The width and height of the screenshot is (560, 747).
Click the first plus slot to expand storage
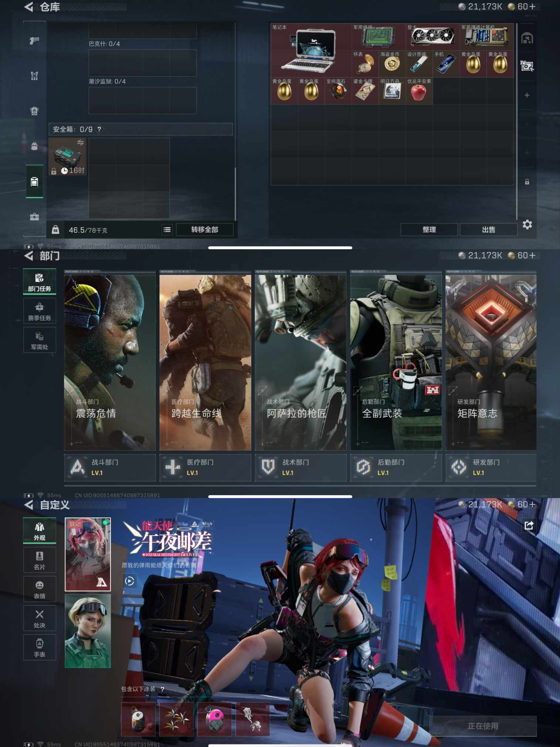527,95
